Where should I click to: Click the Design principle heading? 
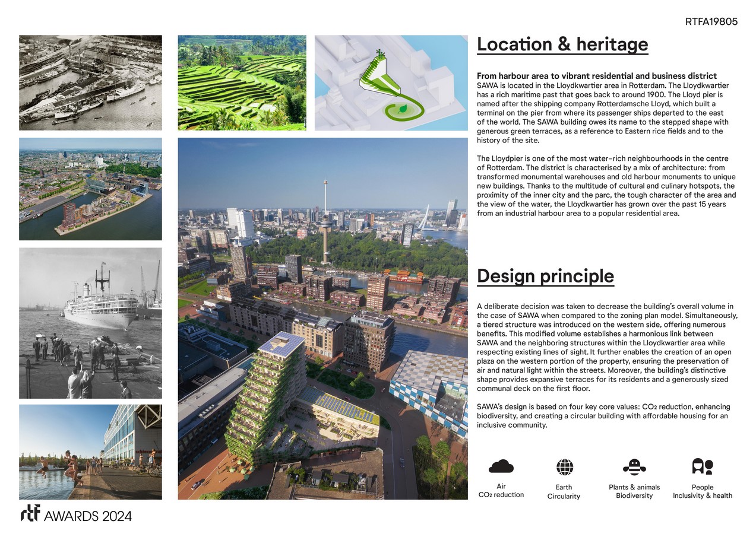click(x=545, y=276)
